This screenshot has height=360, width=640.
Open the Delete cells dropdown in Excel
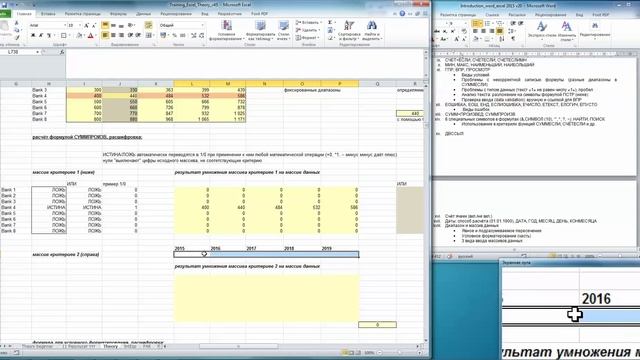click(307, 30)
